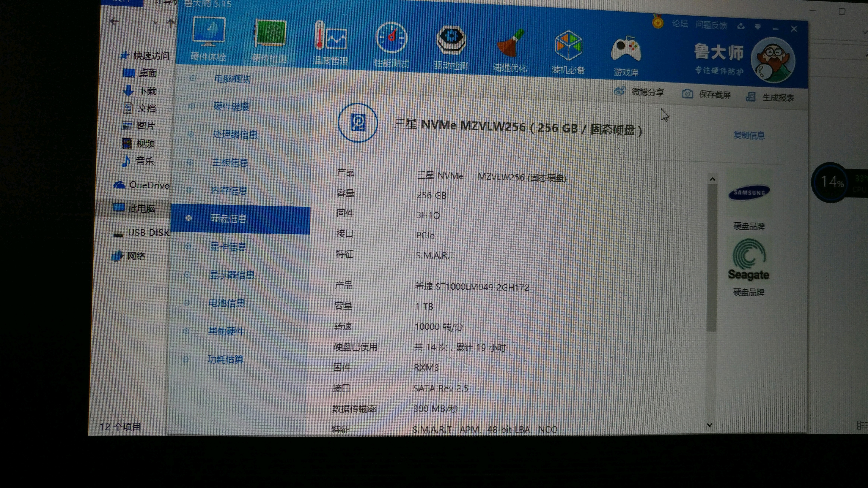Click the disk info scrollbar down arrow
Viewport: 868px width, 488px height.
pos(709,425)
